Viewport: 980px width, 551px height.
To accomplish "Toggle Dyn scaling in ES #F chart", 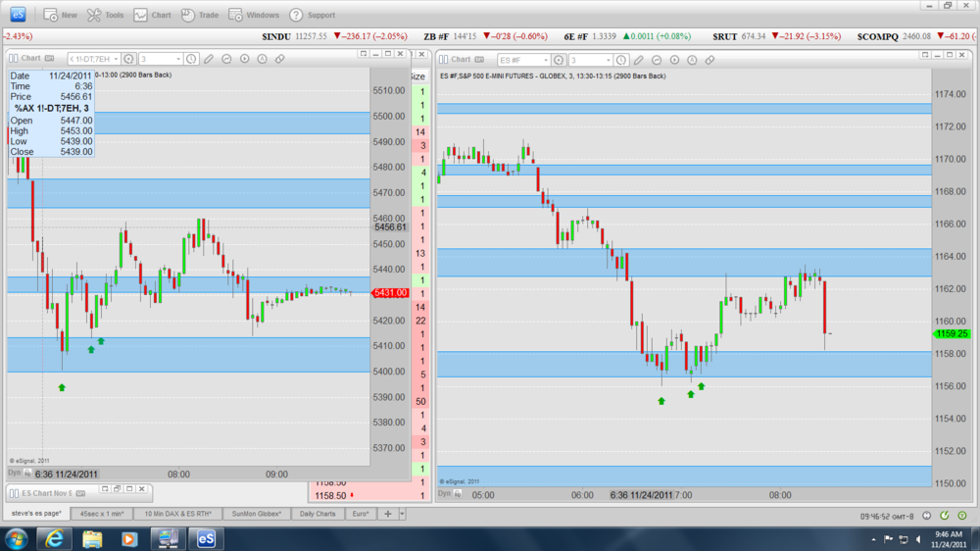I will click(444, 493).
